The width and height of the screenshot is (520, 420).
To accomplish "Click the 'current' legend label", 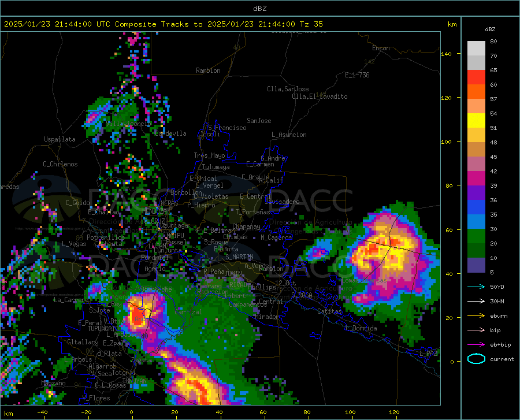I will [502, 359].
